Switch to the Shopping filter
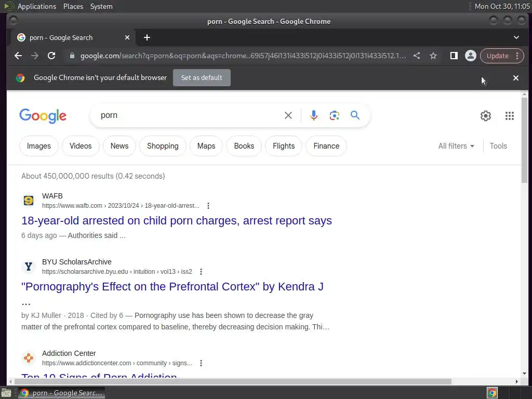The width and height of the screenshot is (532, 399). 163,146
